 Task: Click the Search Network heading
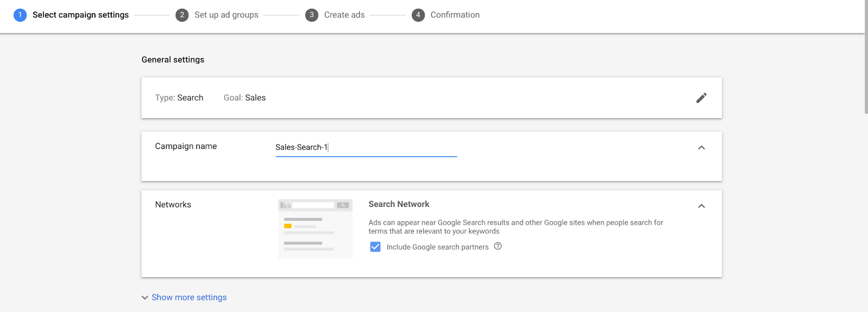point(399,204)
